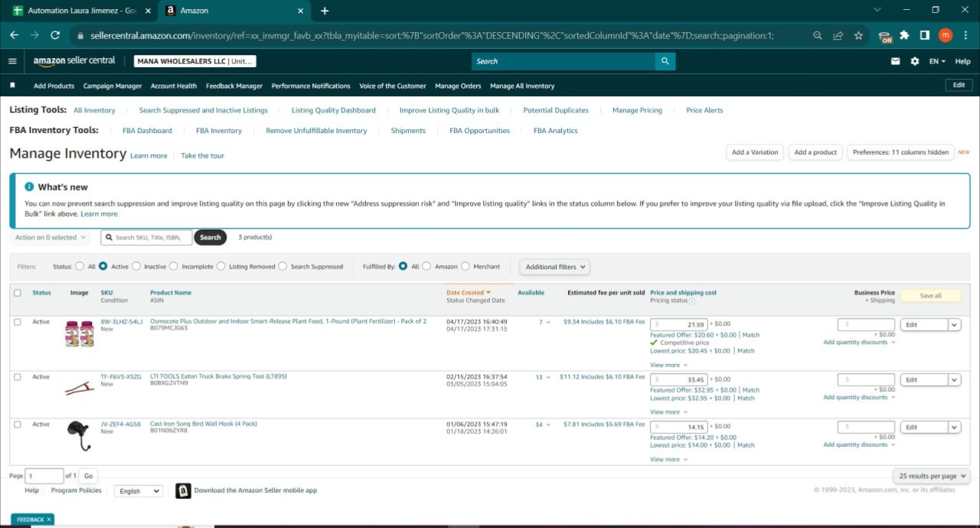The image size is (980, 528).
Task: Click the browser zoom magnifier icon
Action: click(818, 35)
